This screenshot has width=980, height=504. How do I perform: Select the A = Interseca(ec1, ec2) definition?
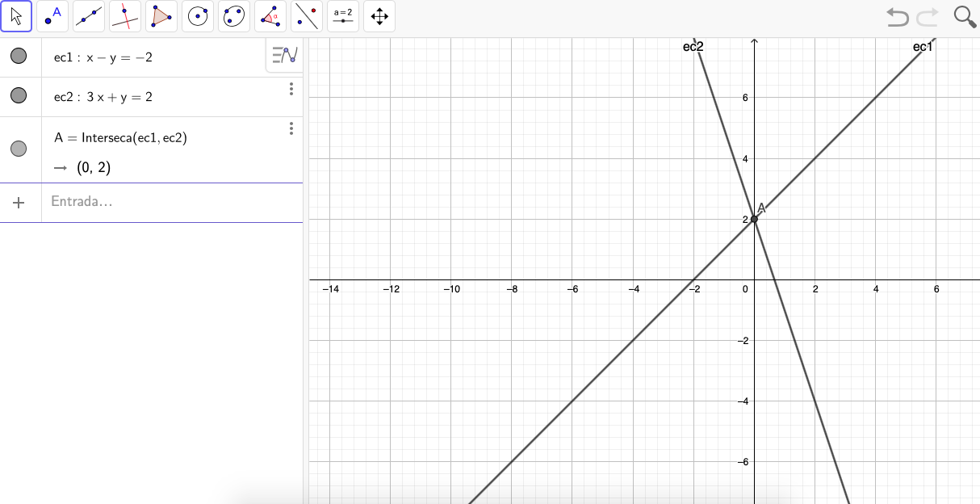(x=120, y=137)
